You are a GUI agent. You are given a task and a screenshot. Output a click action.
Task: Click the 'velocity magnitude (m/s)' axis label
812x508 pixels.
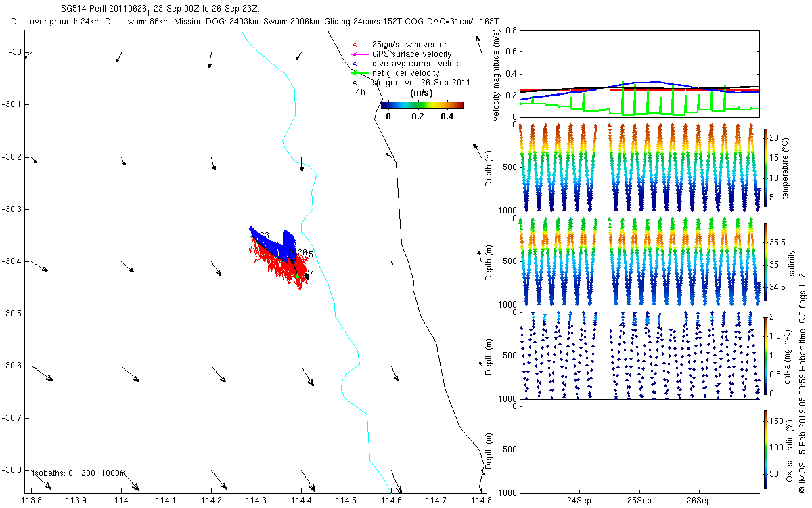(497, 75)
